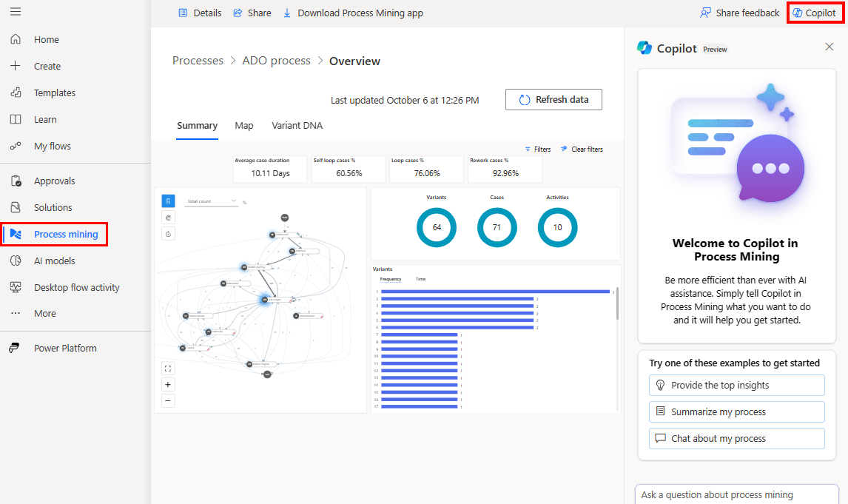
Task: Click the Refresh data button
Action: [x=553, y=99]
